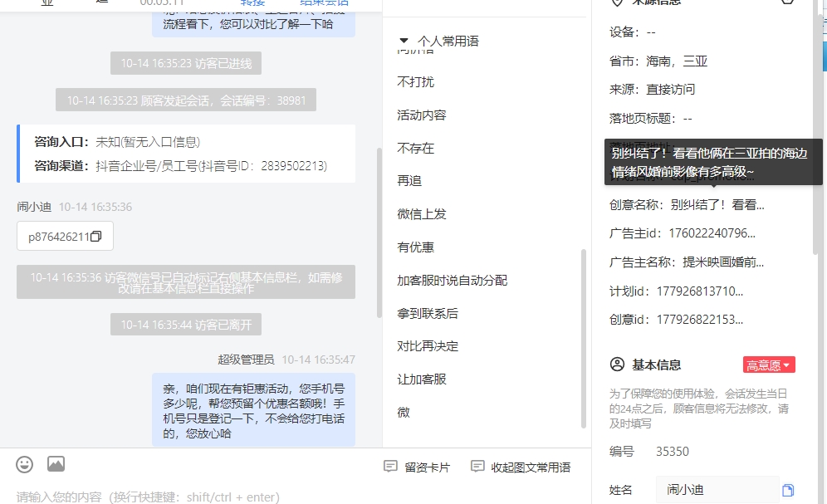Click the send image icon
Screen dimensions: 827x504
56,464
